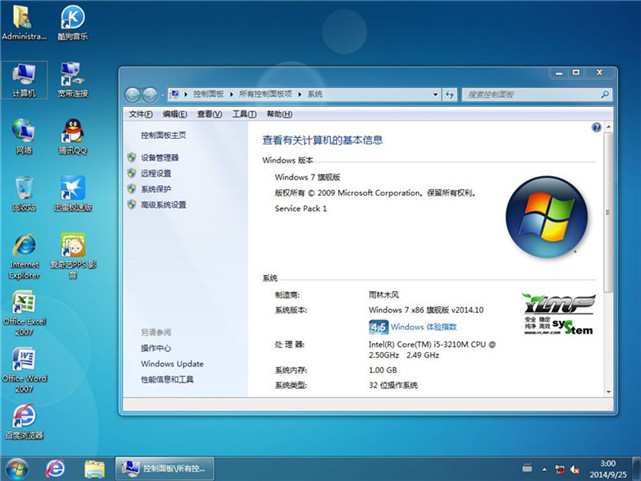Select the Office Word 2007 desktop icon
Image resolution: width=641 pixels, height=481 pixels.
pyautogui.click(x=23, y=365)
